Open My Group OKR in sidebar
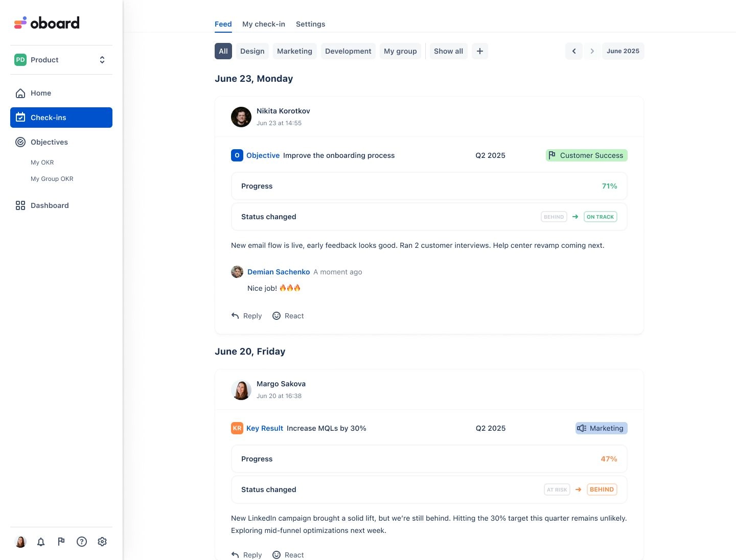This screenshot has height=560, width=736. [52, 179]
